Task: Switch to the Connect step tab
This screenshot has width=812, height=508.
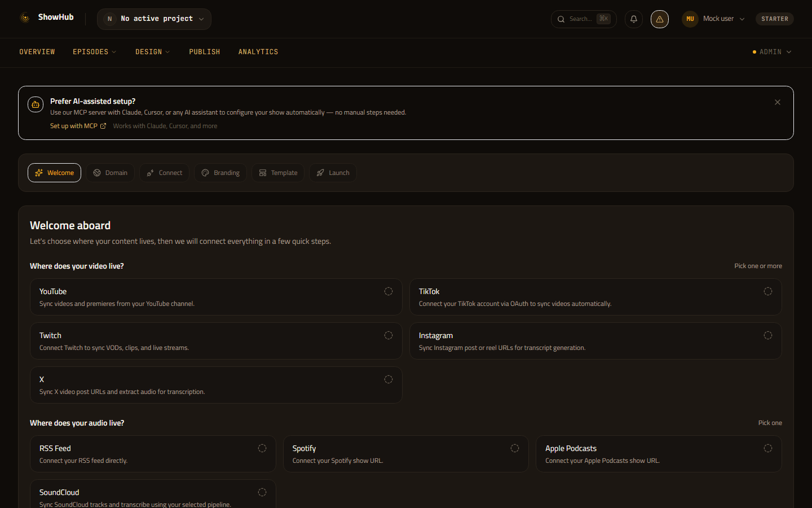Action: pos(164,173)
